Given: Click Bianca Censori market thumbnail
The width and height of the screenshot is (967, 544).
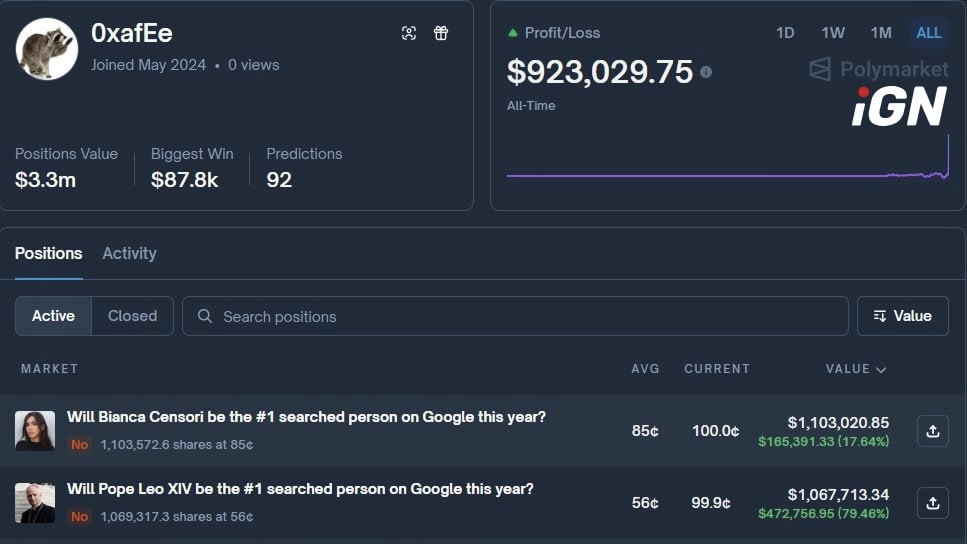Looking at the screenshot, I should coord(35,431).
